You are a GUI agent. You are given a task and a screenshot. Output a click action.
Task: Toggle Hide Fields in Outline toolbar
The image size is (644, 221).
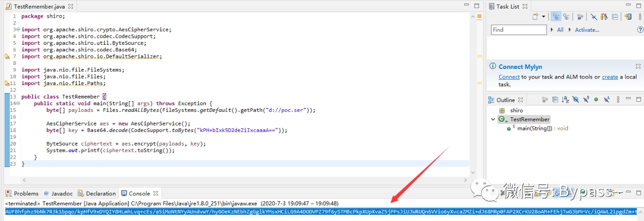pyautogui.click(x=576, y=100)
